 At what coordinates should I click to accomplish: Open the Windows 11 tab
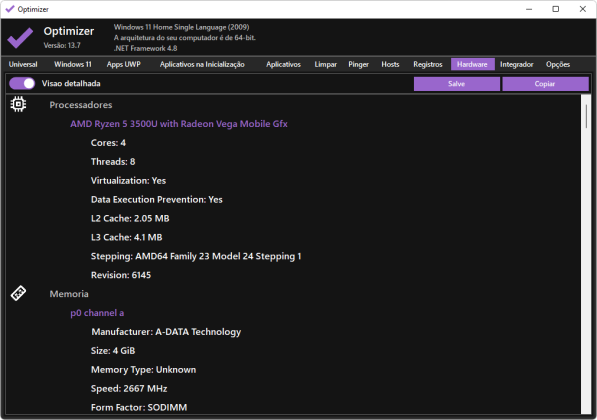[73, 64]
